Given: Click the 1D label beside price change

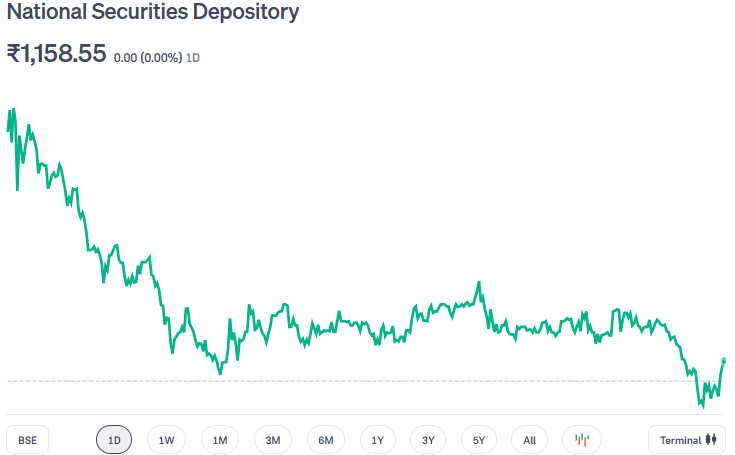Looking at the screenshot, I should pos(194,58).
